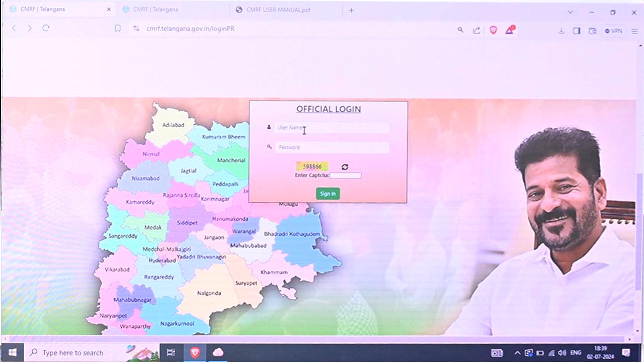The width and height of the screenshot is (644, 362).
Task: Click the share page icon
Action: point(476,30)
